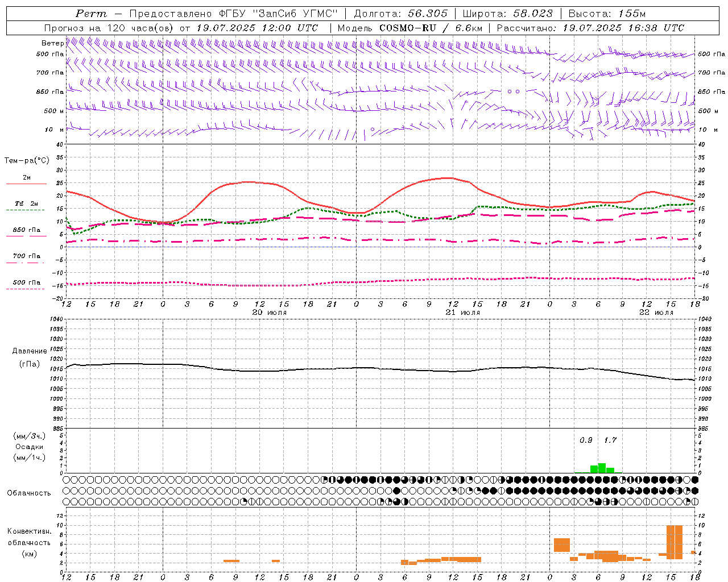
Task: Click the 'Осадки' precipitation label
Action: coord(30,447)
